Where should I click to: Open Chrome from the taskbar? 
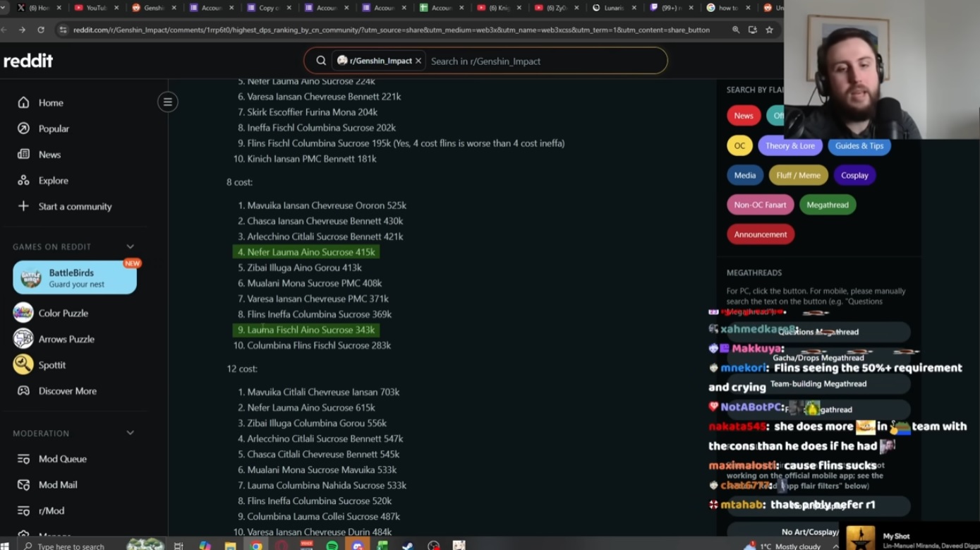click(256, 546)
